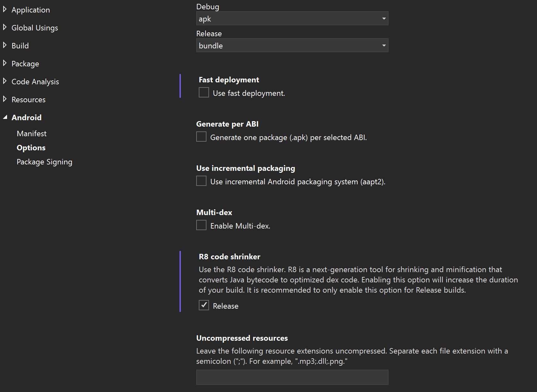Open the Debug package format dropdown
The height and width of the screenshot is (392, 537).
tap(292, 19)
